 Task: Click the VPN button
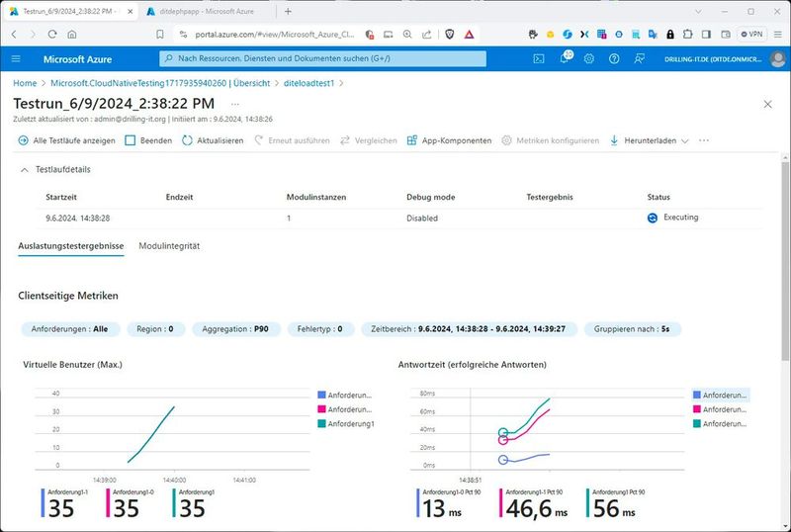pyautogui.click(x=751, y=35)
